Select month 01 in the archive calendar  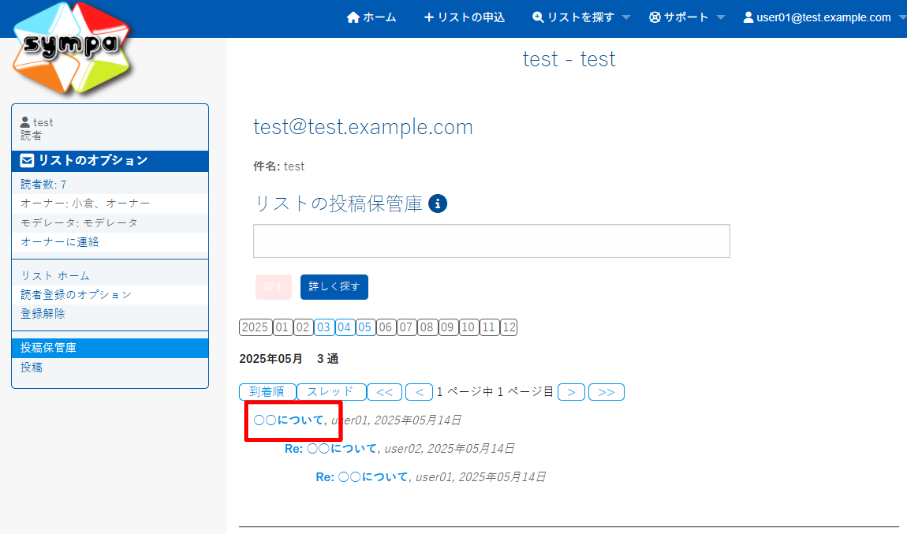[282, 327]
